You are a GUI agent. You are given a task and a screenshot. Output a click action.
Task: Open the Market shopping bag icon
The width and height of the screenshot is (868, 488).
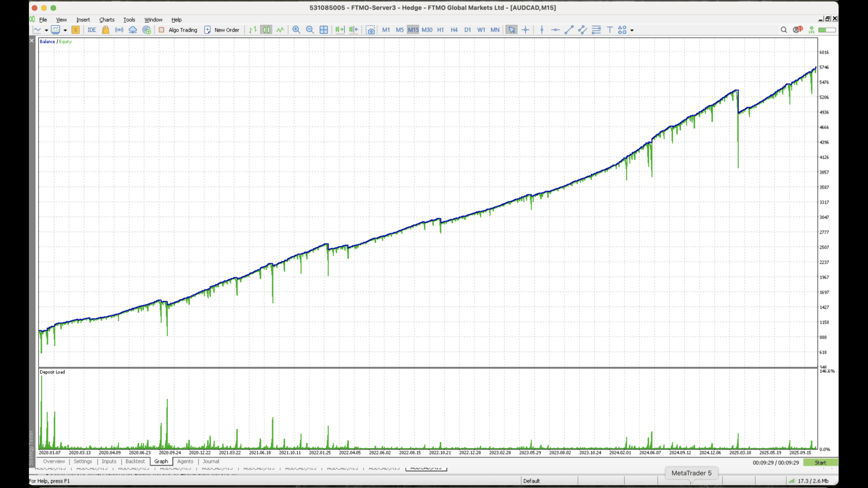tap(105, 30)
